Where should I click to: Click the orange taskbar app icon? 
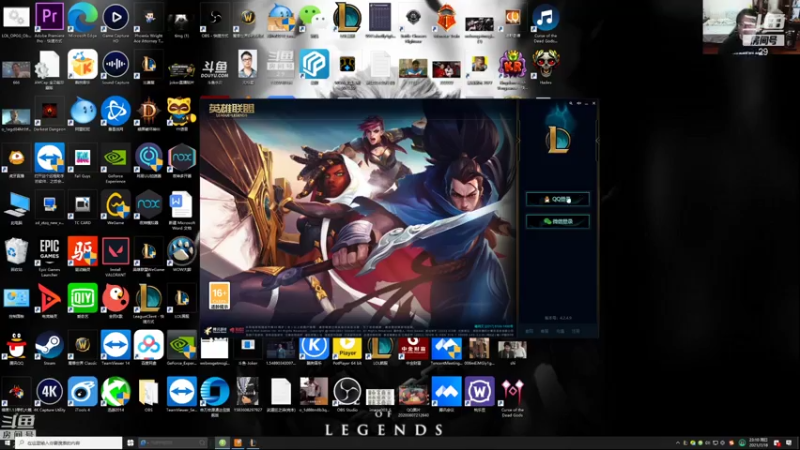238,442
